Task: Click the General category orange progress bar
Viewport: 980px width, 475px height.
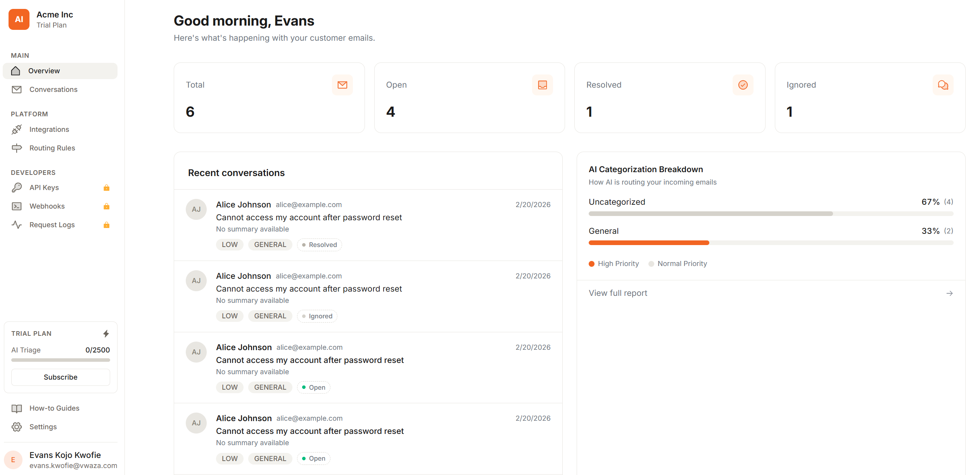Action: click(648, 243)
